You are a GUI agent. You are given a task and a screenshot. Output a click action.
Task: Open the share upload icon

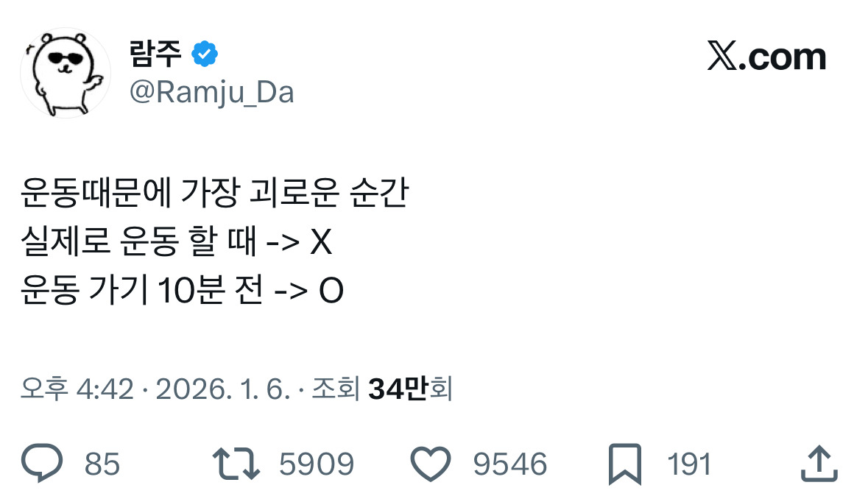tap(817, 464)
